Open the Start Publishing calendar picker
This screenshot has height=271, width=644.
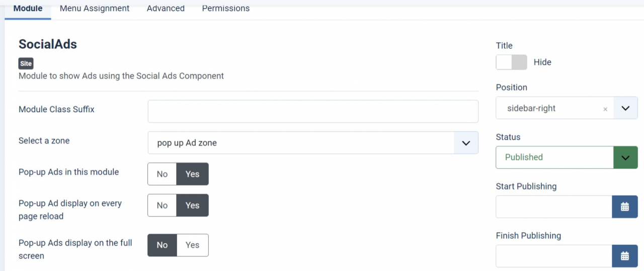[x=624, y=207]
